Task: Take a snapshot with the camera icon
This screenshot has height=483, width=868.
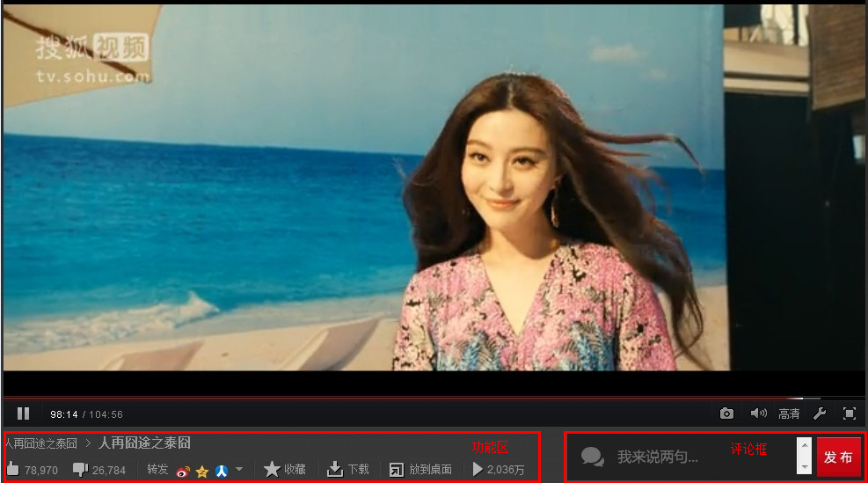Action: pyautogui.click(x=726, y=413)
